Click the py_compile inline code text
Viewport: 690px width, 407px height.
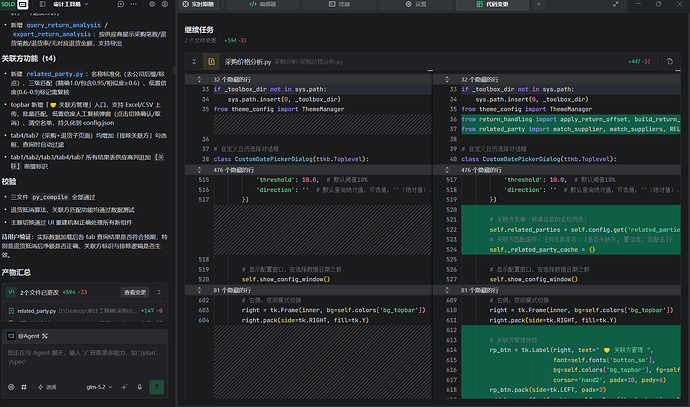tap(50, 197)
